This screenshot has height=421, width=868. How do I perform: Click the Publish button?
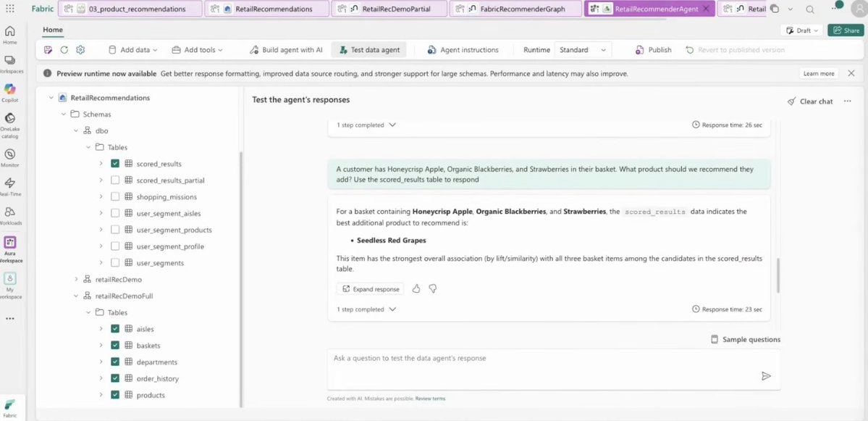[654, 50]
